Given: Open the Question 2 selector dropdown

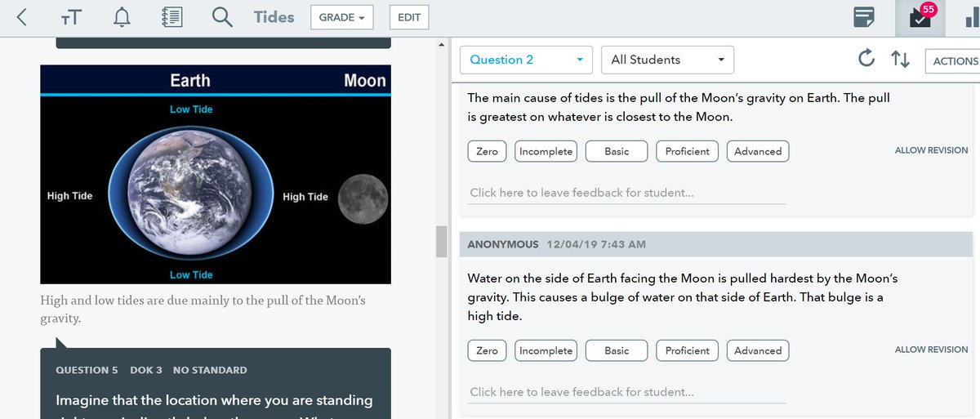Looking at the screenshot, I should [525, 60].
